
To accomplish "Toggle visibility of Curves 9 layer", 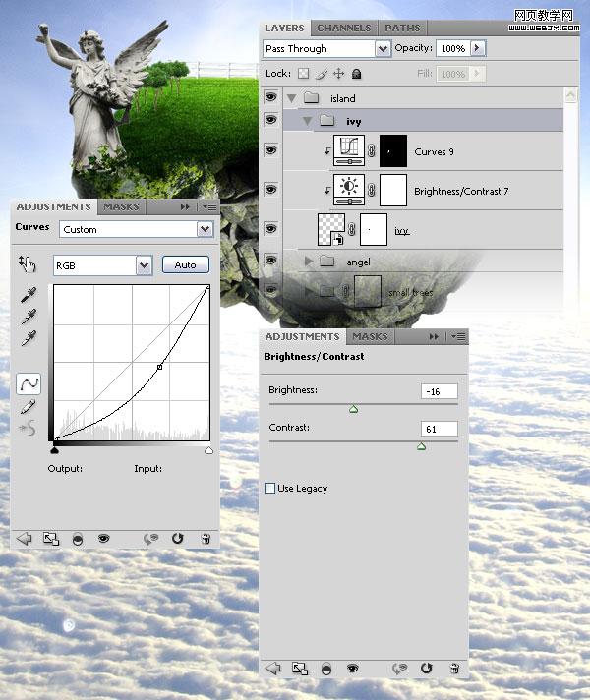I will [270, 150].
